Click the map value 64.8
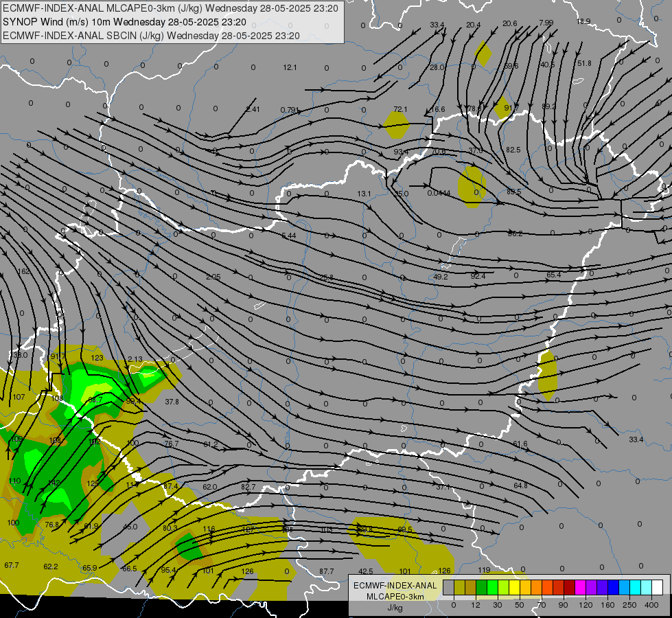This screenshot has width=672, height=618. pyautogui.click(x=520, y=485)
